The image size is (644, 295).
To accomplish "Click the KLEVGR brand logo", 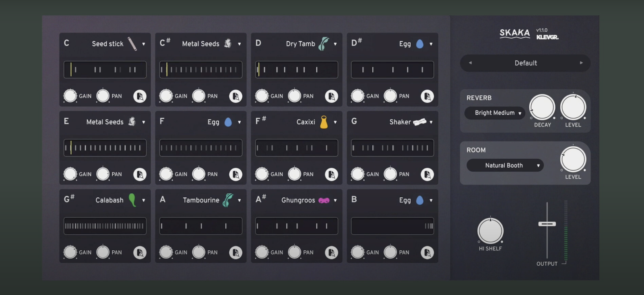I will [547, 37].
